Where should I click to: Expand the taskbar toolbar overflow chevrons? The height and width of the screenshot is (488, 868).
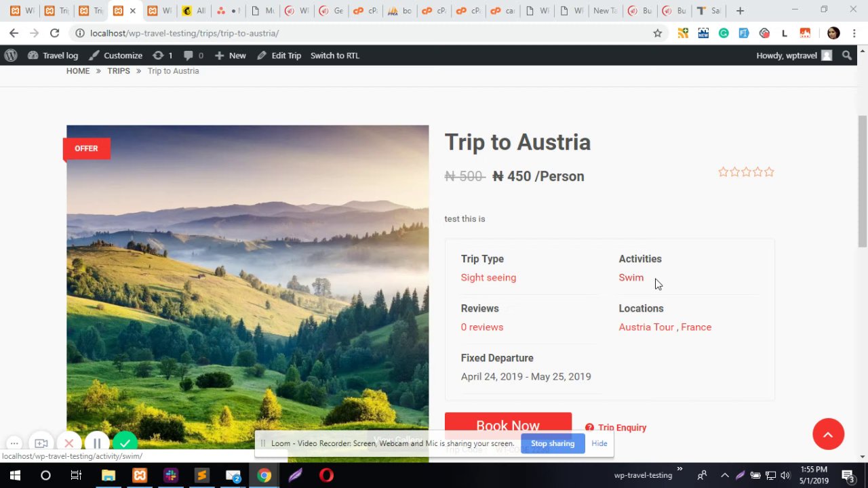[679, 470]
